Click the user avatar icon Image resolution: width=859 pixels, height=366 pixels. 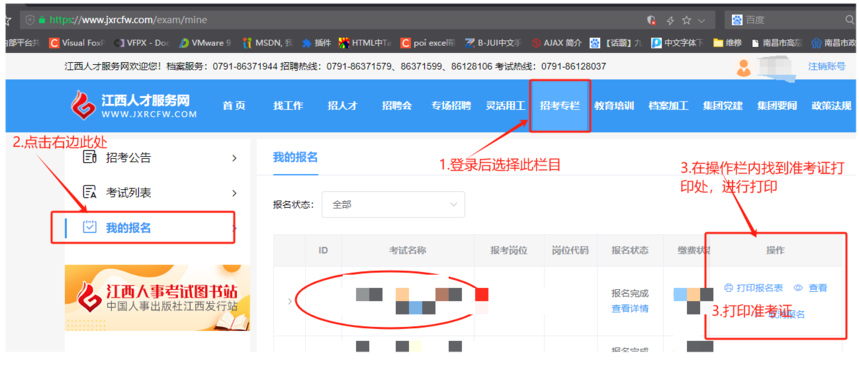pyautogui.click(x=744, y=67)
